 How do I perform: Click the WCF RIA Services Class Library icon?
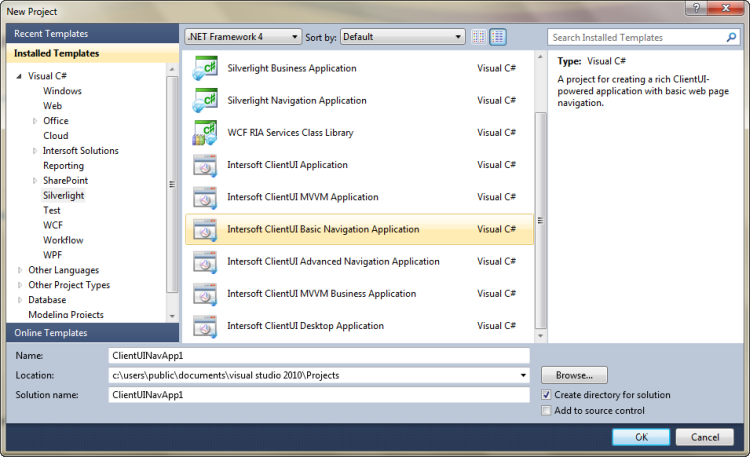pos(205,133)
